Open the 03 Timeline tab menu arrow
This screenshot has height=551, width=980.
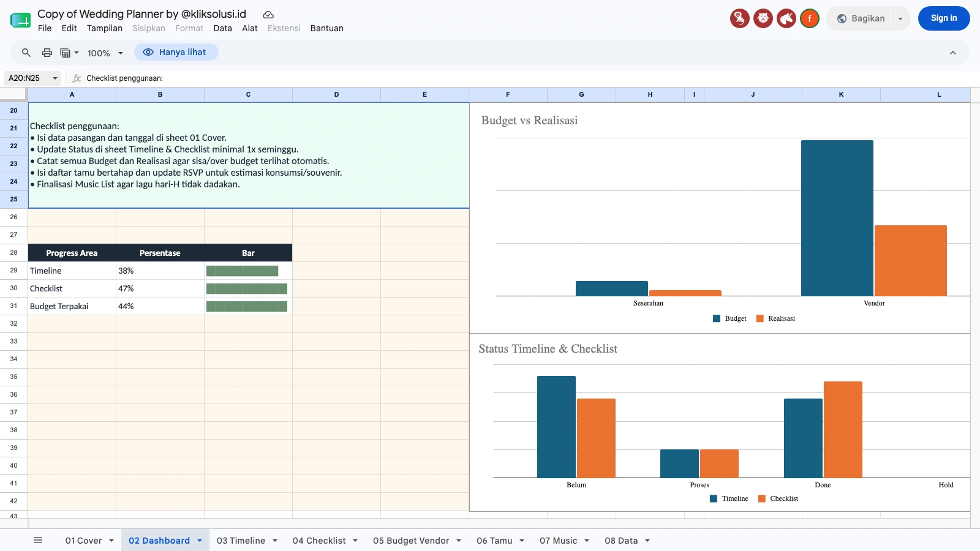[x=275, y=541]
